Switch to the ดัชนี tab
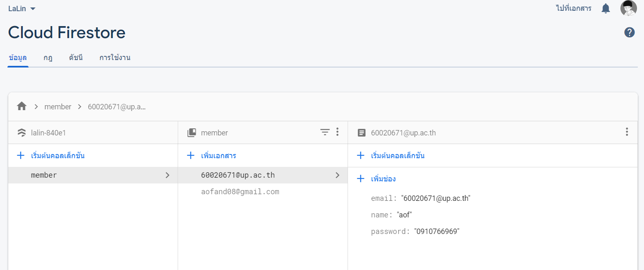 [76, 58]
